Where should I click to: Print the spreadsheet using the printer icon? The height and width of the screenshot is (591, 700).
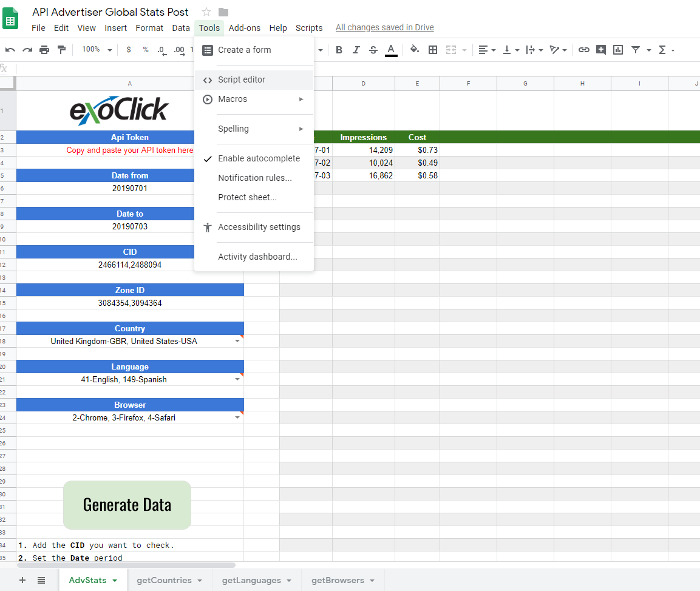[x=44, y=50]
